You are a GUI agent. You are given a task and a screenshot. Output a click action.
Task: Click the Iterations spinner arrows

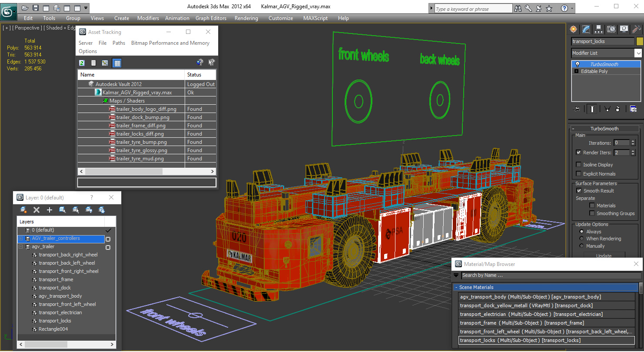click(633, 143)
